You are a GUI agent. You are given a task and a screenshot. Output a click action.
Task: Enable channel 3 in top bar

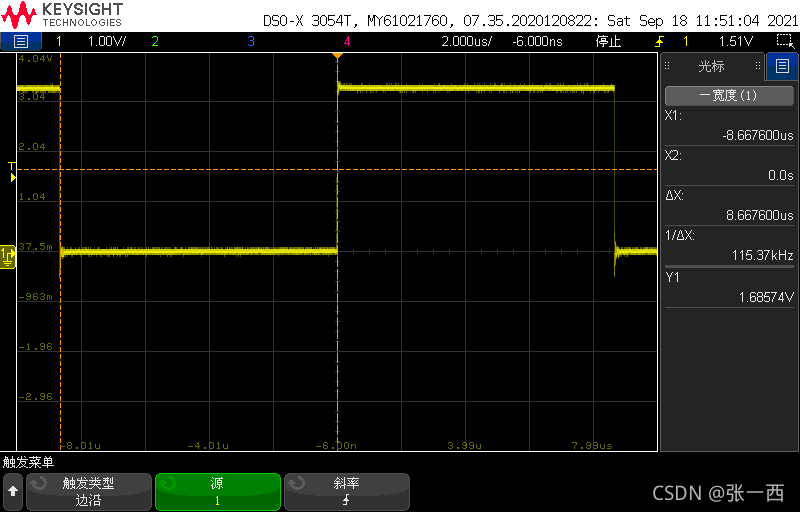[251, 41]
